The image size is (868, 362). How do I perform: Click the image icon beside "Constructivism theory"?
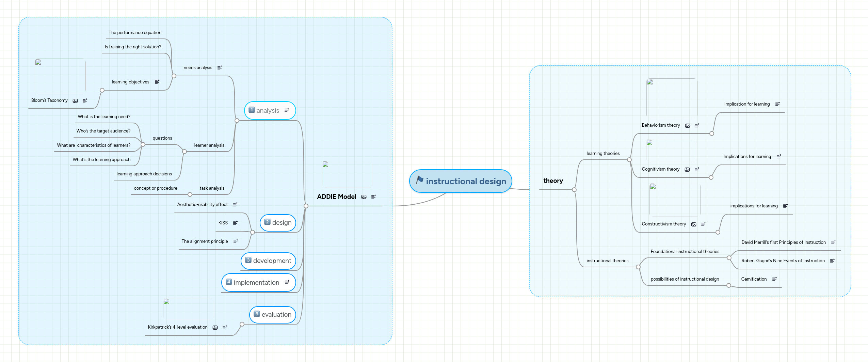coord(694,224)
